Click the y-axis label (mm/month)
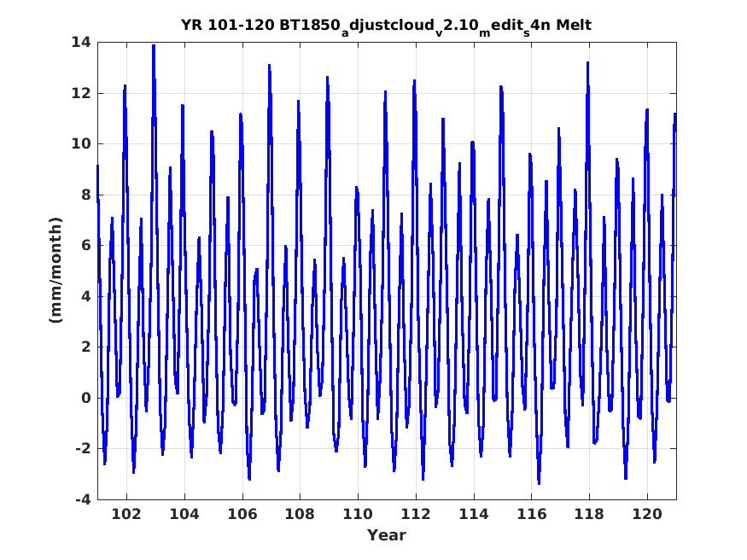This screenshot has height=560, width=747. point(55,270)
